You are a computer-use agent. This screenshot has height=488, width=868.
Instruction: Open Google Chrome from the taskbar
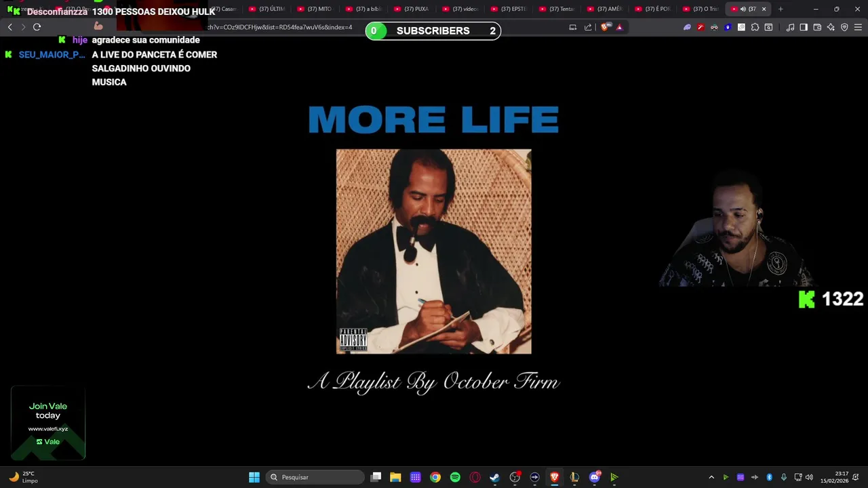(435, 477)
